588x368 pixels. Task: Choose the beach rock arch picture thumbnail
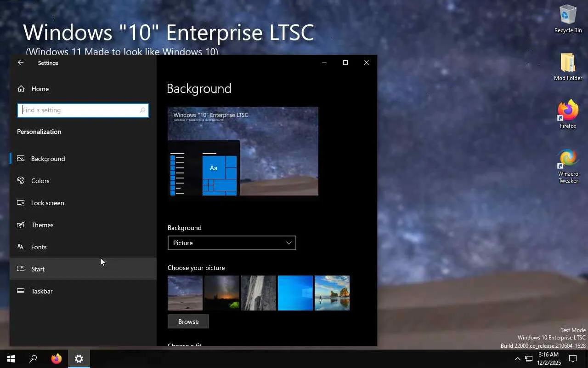pos(332,293)
